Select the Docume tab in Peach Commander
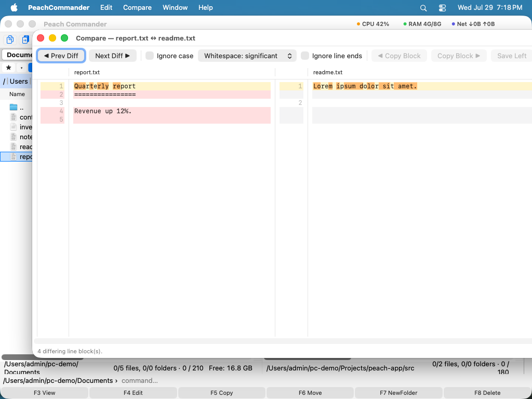This screenshot has height=399, width=532. [17, 55]
